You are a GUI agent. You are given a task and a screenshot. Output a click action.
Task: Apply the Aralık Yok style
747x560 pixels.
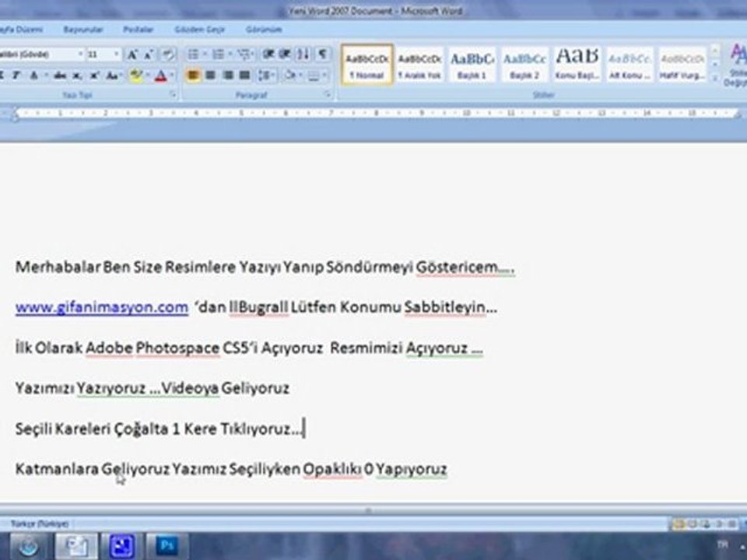coord(419,65)
